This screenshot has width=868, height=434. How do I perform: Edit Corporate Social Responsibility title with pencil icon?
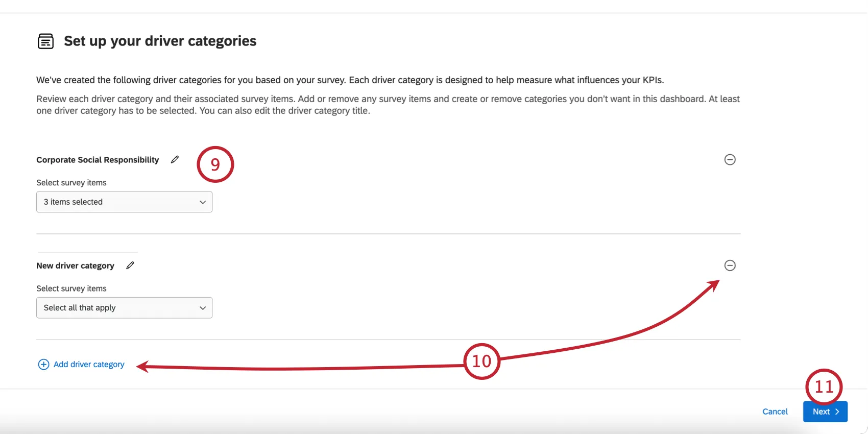pos(175,160)
